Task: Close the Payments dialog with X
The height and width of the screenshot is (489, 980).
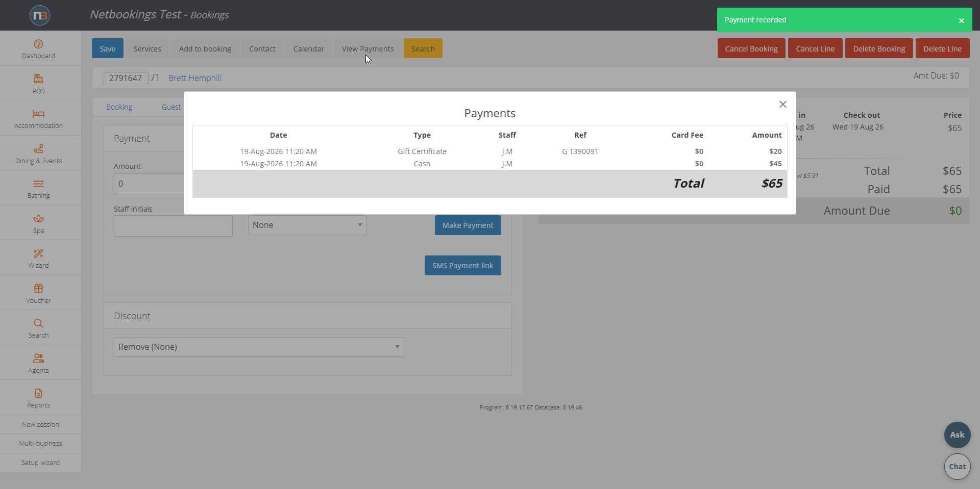Action: pos(782,105)
